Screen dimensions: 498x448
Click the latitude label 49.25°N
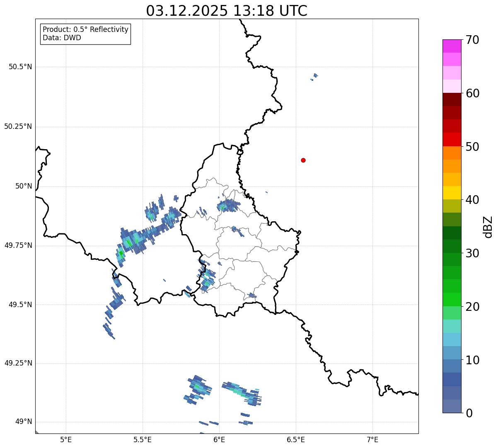coord(18,363)
